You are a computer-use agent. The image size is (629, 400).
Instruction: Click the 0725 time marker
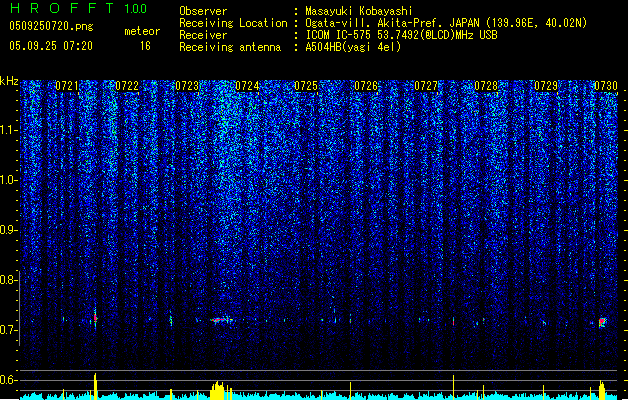(306, 86)
